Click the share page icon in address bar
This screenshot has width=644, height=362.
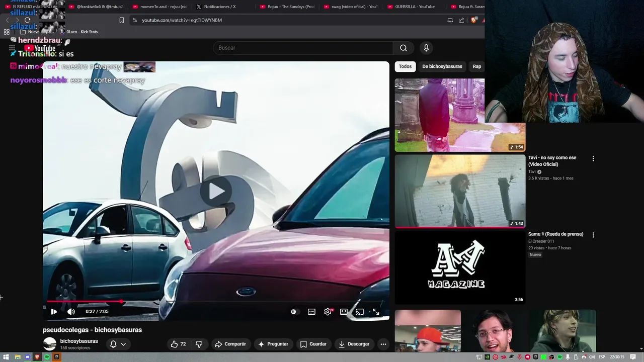tap(461, 20)
